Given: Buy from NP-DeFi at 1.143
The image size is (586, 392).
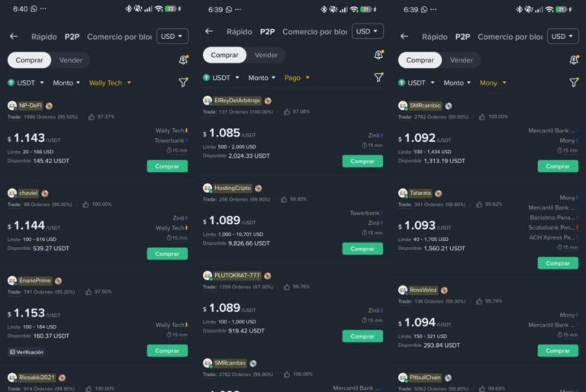Looking at the screenshot, I should point(167,166).
